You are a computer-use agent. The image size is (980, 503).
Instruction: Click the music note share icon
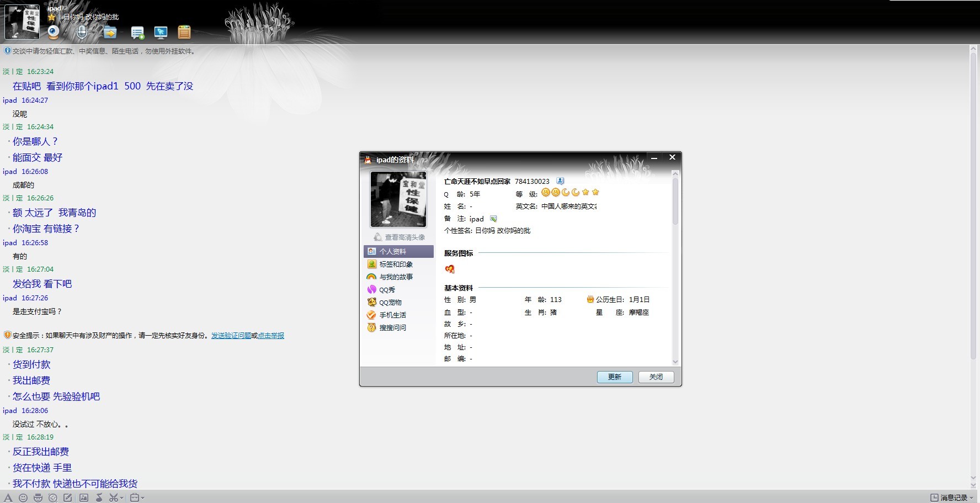99,497
